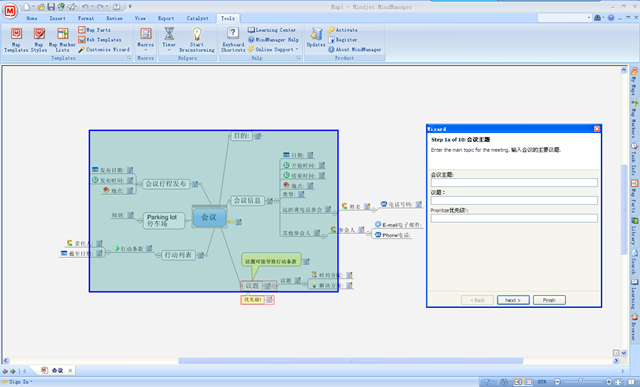Click the Map Parts button
Screen dimensions: 640x387
[x=94, y=30]
